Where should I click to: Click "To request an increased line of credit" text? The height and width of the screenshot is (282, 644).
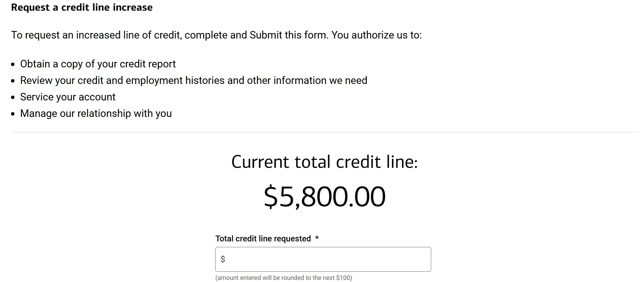[x=96, y=35]
